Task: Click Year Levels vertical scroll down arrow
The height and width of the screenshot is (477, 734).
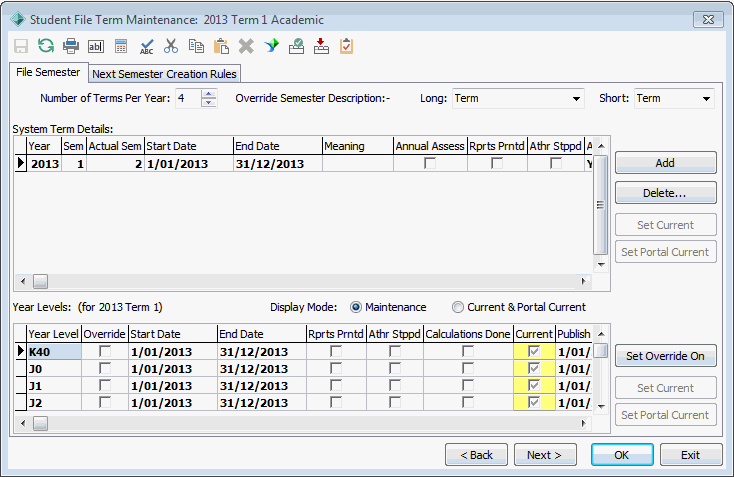Action: click(602, 406)
